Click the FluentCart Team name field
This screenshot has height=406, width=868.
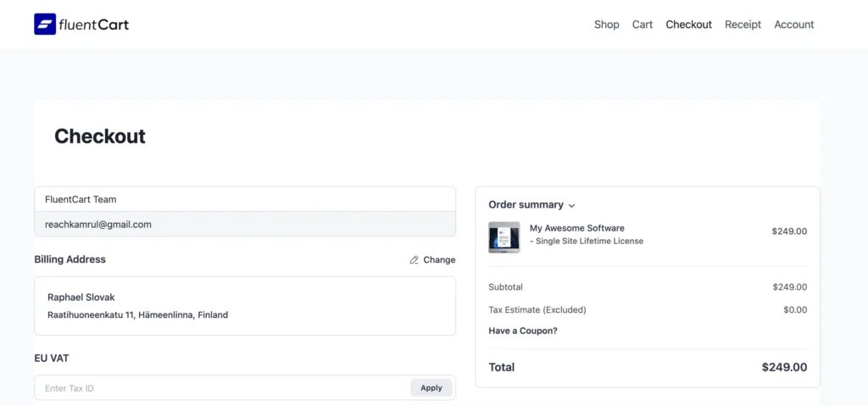(x=244, y=199)
